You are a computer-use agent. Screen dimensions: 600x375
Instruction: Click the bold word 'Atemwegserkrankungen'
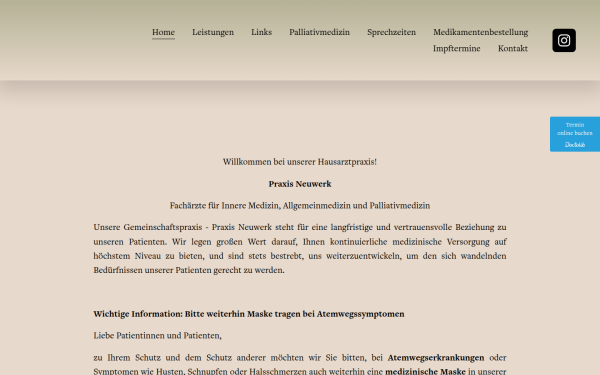436,358
